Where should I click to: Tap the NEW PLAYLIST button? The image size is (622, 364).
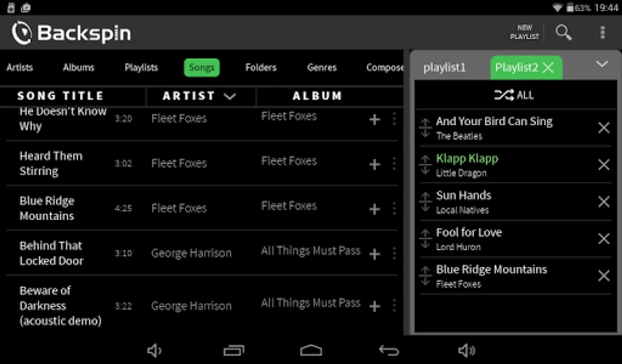[524, 32]
